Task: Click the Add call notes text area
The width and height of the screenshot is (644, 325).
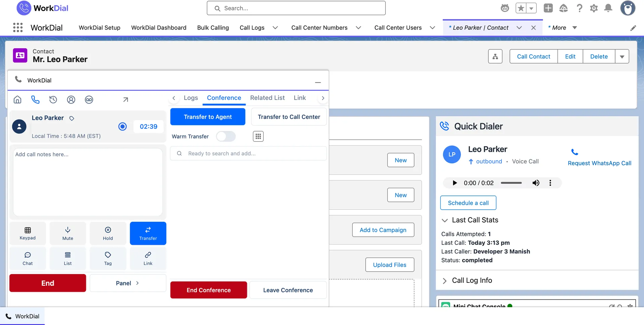Action: 88,182
